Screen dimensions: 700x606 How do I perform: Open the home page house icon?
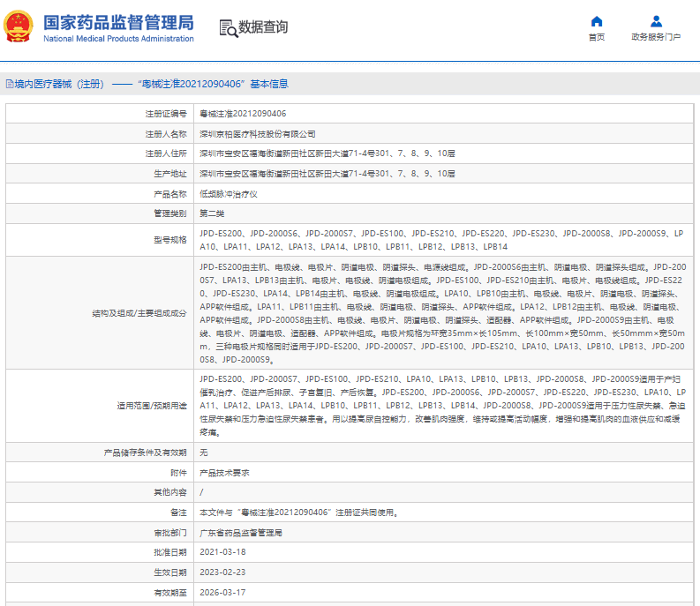click(597, 21)
